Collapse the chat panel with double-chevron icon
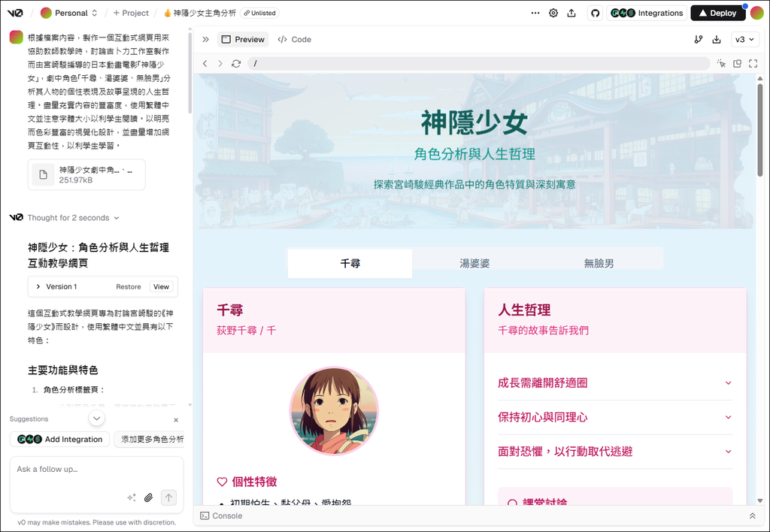This screenshot has width=770, height=532. click(x=206, y=39)
